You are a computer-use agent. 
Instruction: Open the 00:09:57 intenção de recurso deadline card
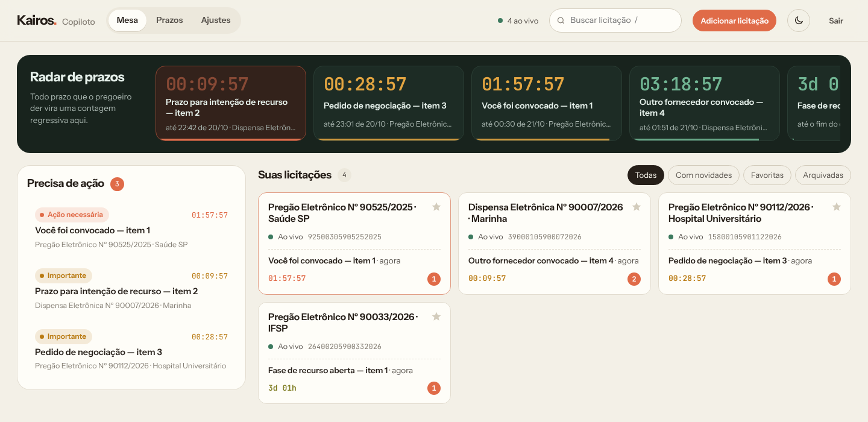[x=231, y=103]
